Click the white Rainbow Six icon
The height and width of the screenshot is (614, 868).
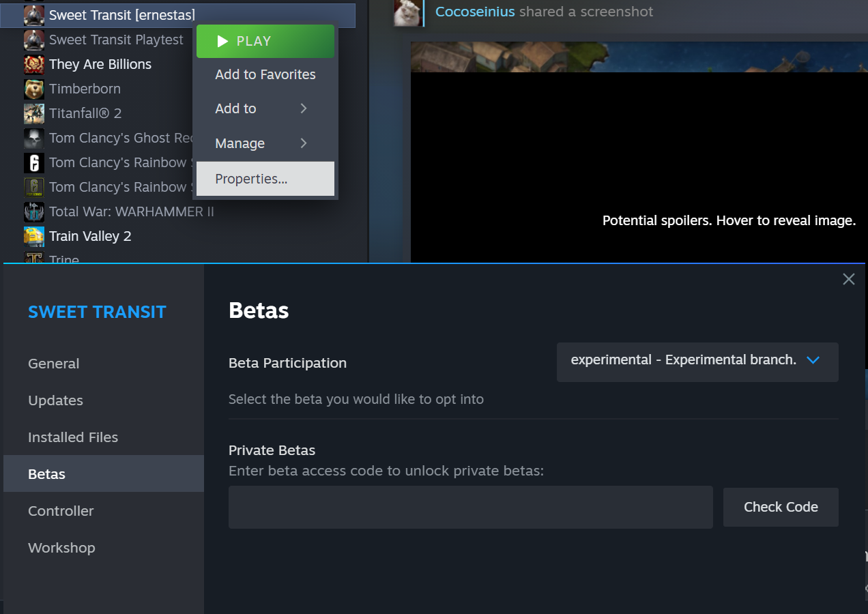[x=34, y=162]
